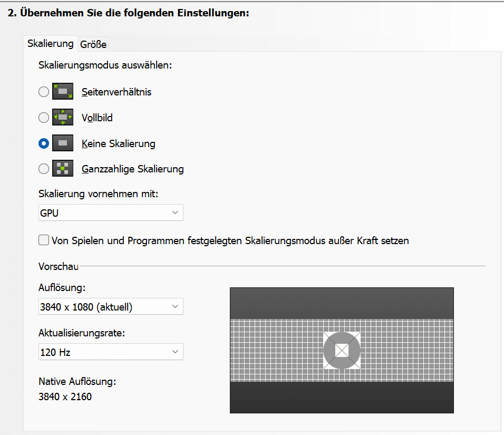Click the Seitenverhältnis label text
This screenshot has height=435, width=504.
coord(117,92)
